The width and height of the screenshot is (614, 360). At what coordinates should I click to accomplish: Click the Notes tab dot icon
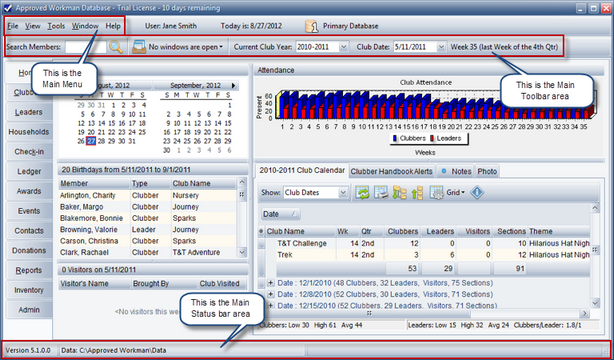click(x=444, y=171)
